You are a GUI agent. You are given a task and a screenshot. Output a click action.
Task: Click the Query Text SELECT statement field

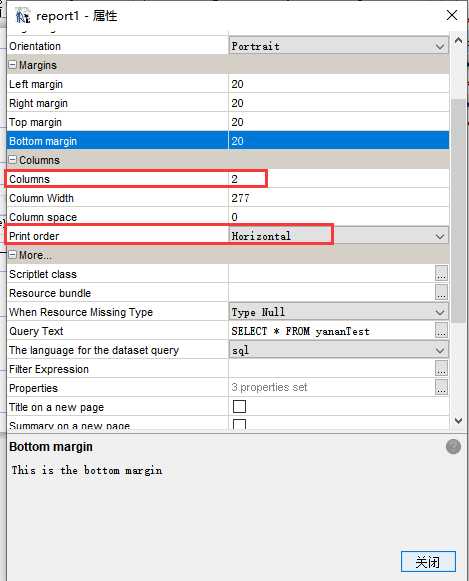click(331, 331)
